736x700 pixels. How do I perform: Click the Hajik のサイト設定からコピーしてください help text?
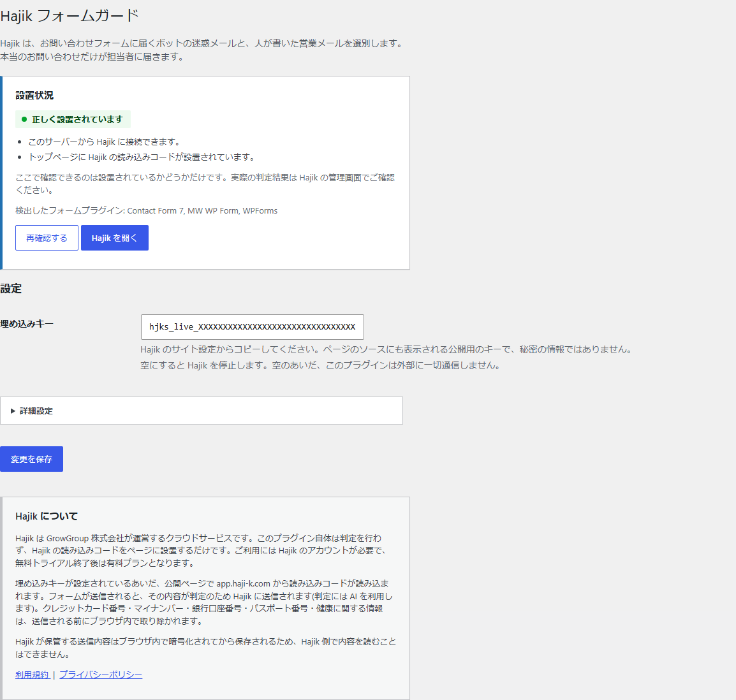[x=388, y=349]
